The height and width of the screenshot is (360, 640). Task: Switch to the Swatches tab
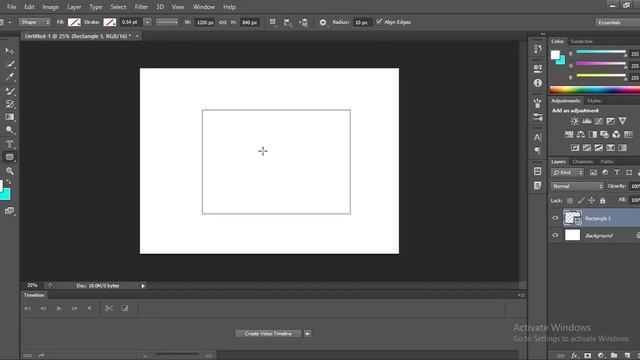click(582, 41)
